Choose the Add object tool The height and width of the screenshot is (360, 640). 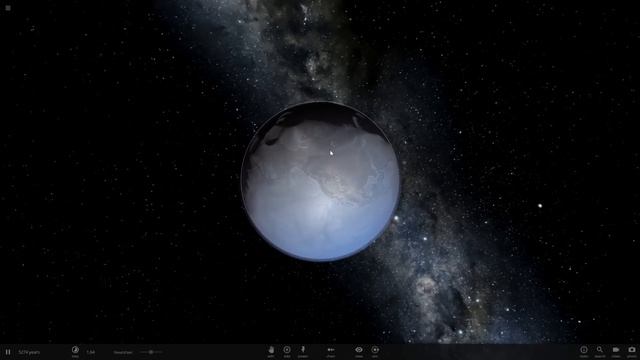[x=287, y=351]
